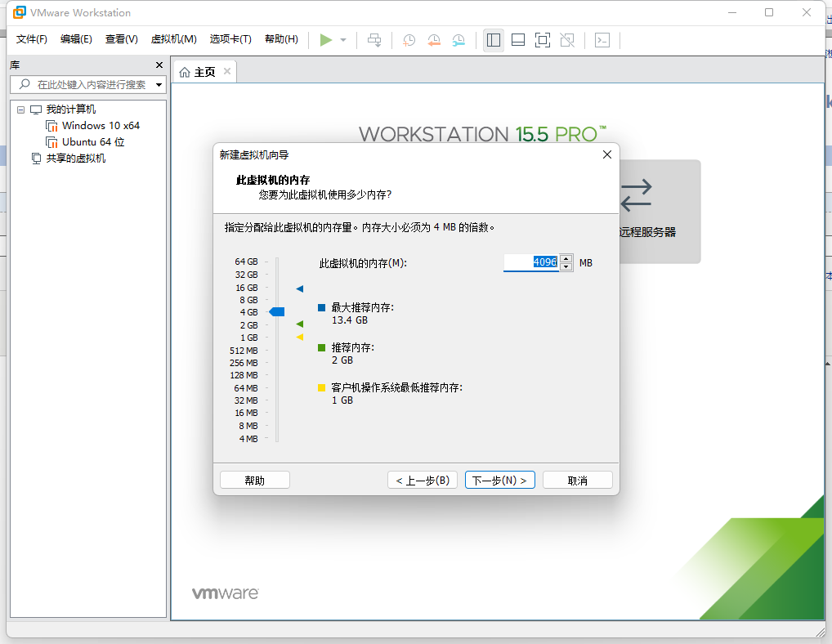Open the 文件(F) menu
The image size is (832, 644).
click(31, 39)
